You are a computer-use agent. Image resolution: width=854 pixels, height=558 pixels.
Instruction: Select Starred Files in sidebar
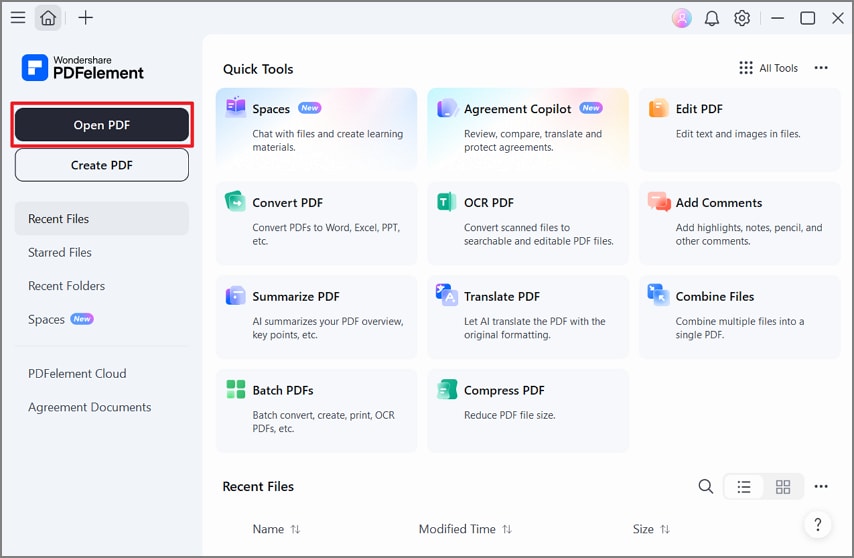[102, 253]
